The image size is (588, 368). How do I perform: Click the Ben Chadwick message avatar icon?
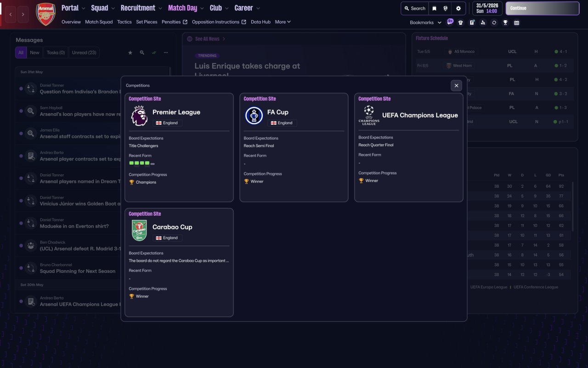(31, 245)
